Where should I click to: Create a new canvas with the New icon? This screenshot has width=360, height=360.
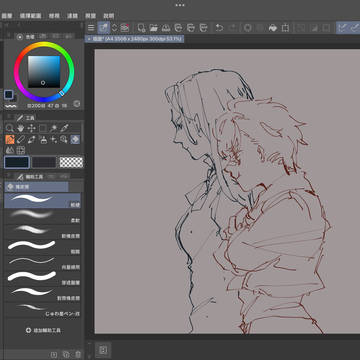point(141,28)
